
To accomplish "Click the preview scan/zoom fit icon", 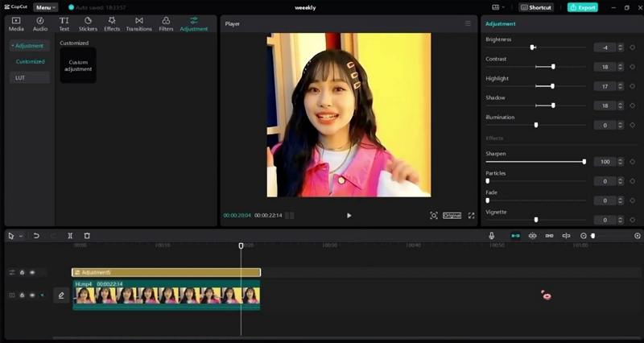I will (434, 215).
